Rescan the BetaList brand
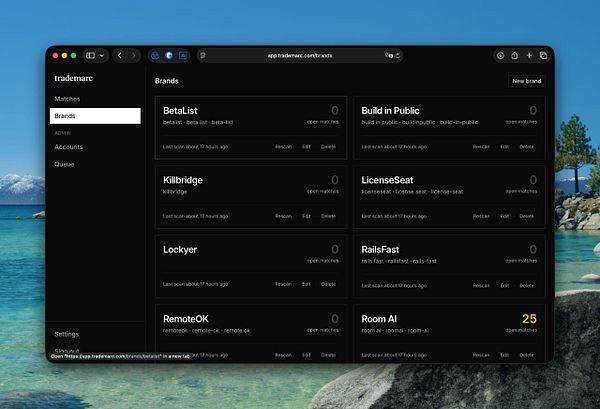This screenshot has width=600, height=409. (x=283, y=147)
